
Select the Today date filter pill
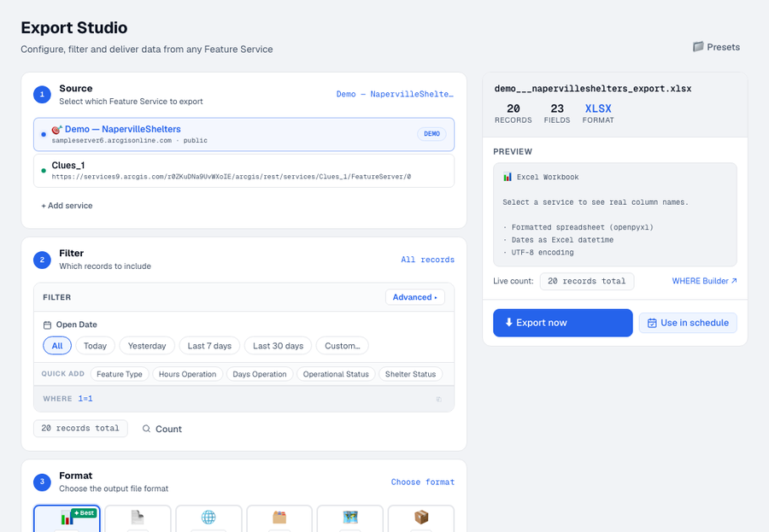click(x=95, y=346)
